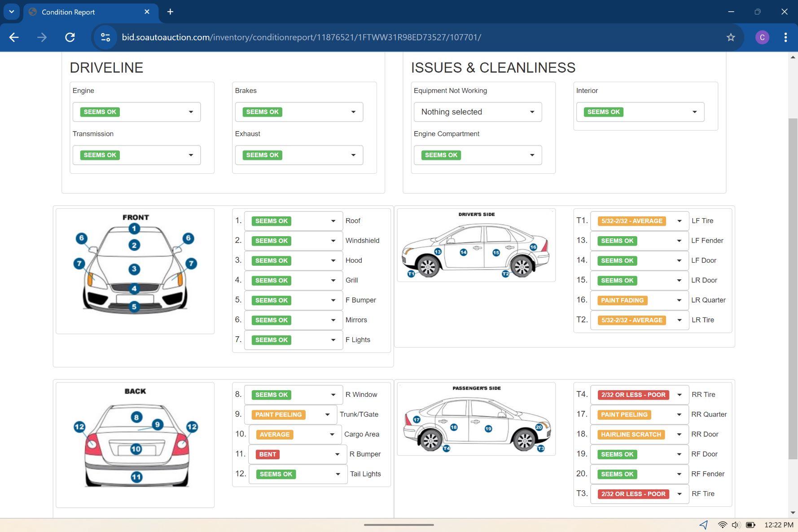Open the LF Tire tread dropdown
This screenshot has height=532, width=798.
click(x=640, y=221)
